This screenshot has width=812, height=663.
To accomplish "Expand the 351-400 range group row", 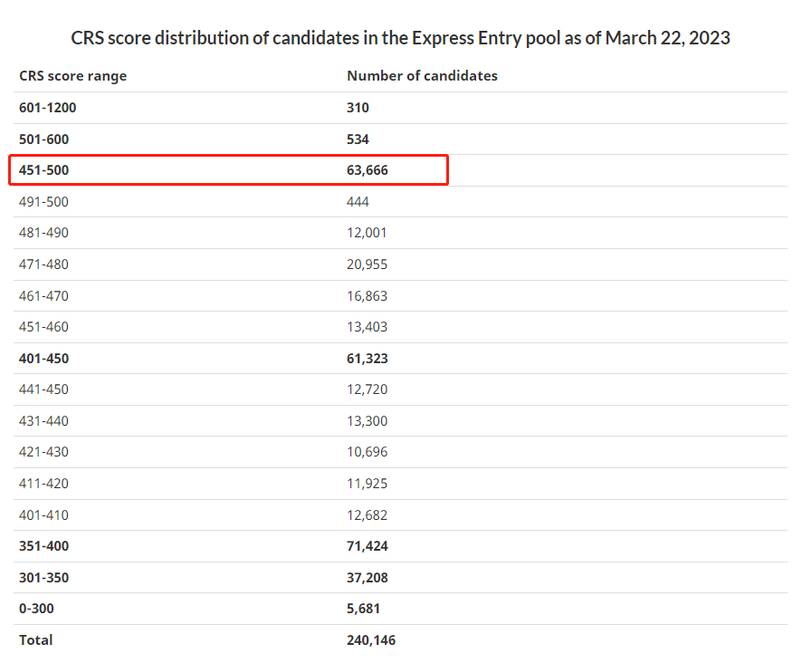I will pyautogui.click(x=43, y=546).
